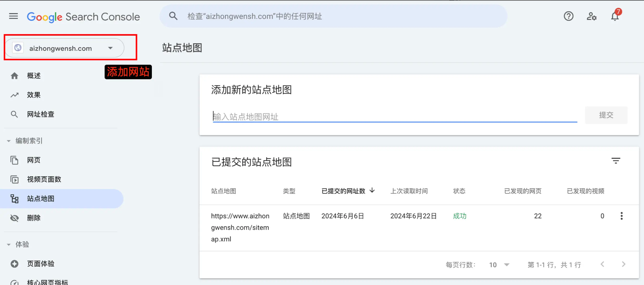Image resolution: width=644 pixels, height=285 pixels.
Task: Click the home icon beside 概述
Action: (15, 76)
